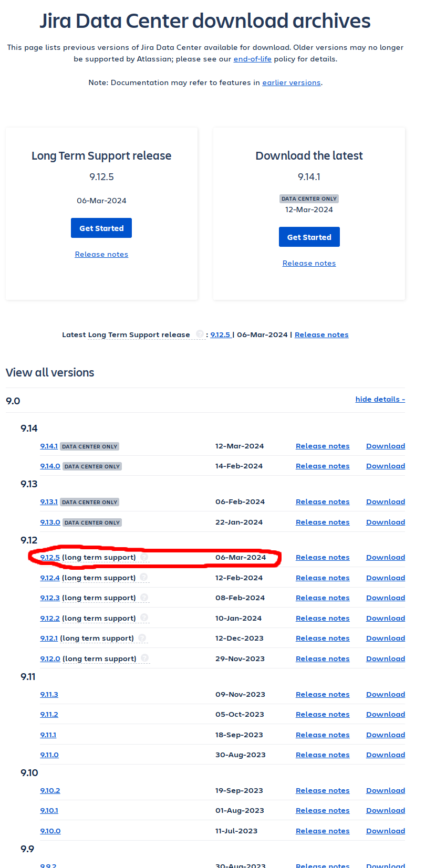This screenshot has width=436, height=868.
Task: Click the 06-Mar-2024 date in 9.12.5 row
Action: point(241,557)
